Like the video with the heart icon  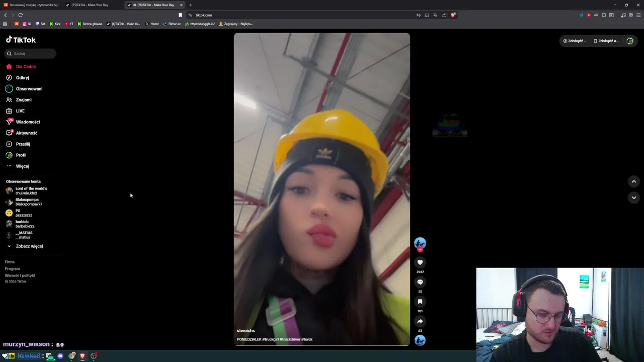tap(420, 262)
